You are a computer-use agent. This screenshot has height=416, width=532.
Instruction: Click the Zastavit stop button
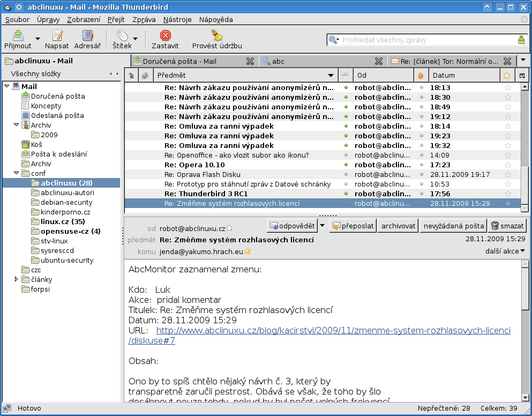(x=165, y=39)
